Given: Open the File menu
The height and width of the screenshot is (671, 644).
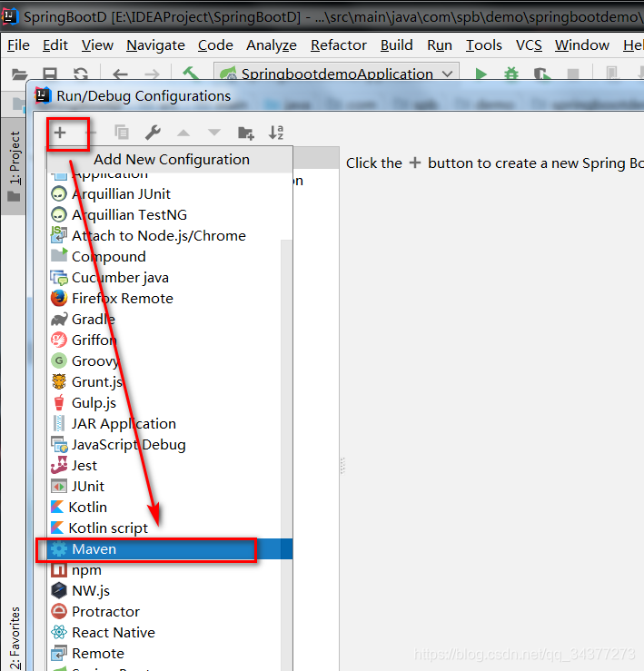Looking at the screenshot, I should click(x=18, y=44).
